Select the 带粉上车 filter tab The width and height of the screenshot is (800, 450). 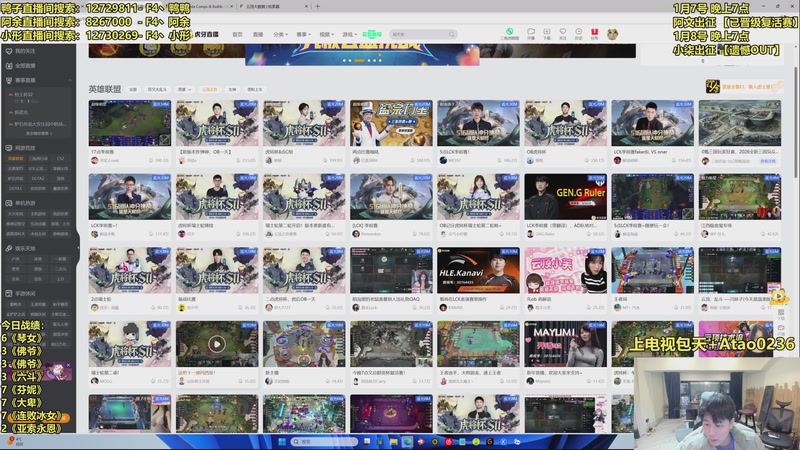coord(255,89)
